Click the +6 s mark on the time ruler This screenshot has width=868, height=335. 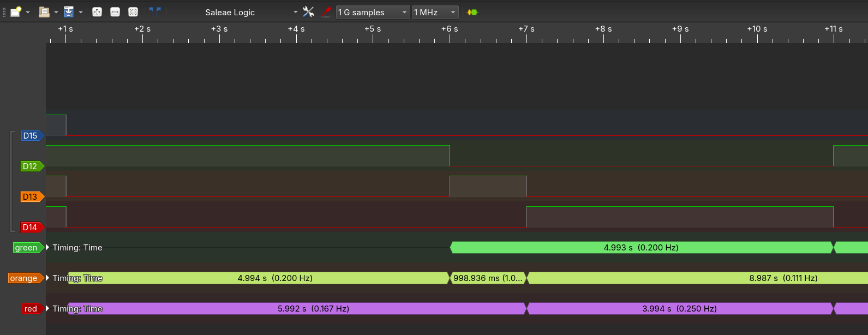pos(450,29)
